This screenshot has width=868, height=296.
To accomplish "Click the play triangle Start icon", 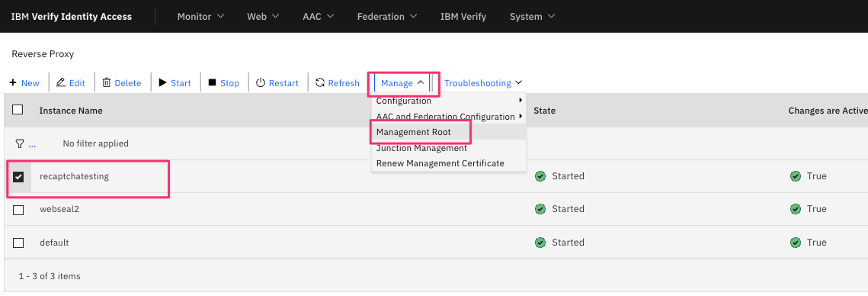I will click(x=163, y=82).
